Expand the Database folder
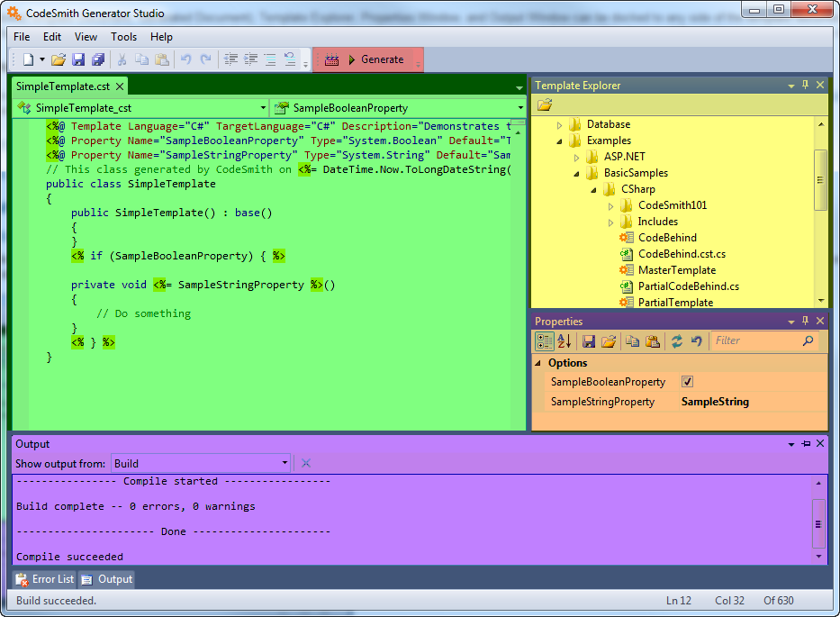This screenshot has height=617, width=840. (x=559, y=125)
